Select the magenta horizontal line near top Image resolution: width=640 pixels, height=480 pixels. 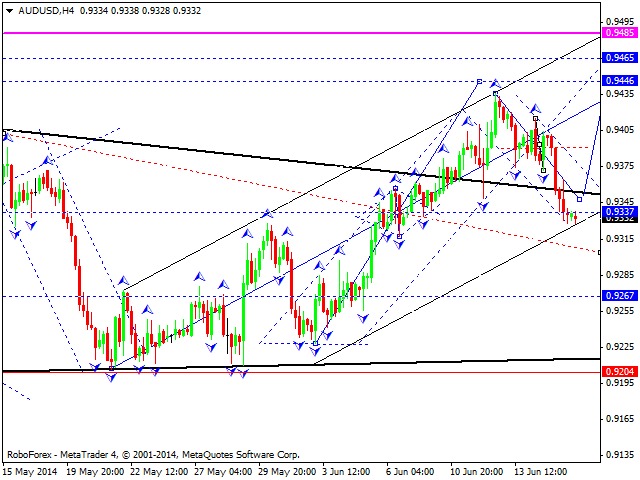pos(300,33)
